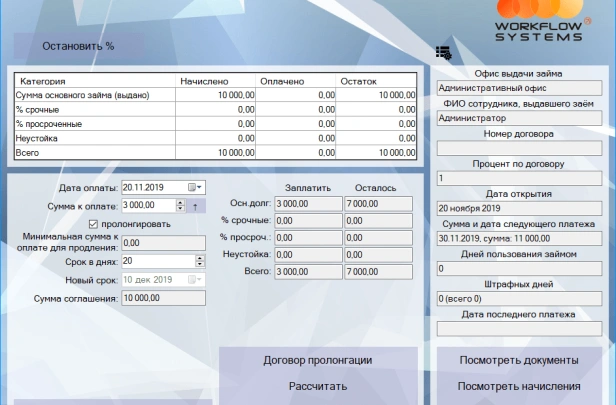Click the Номер договора field
616x405 pixels.
point(518,148)
